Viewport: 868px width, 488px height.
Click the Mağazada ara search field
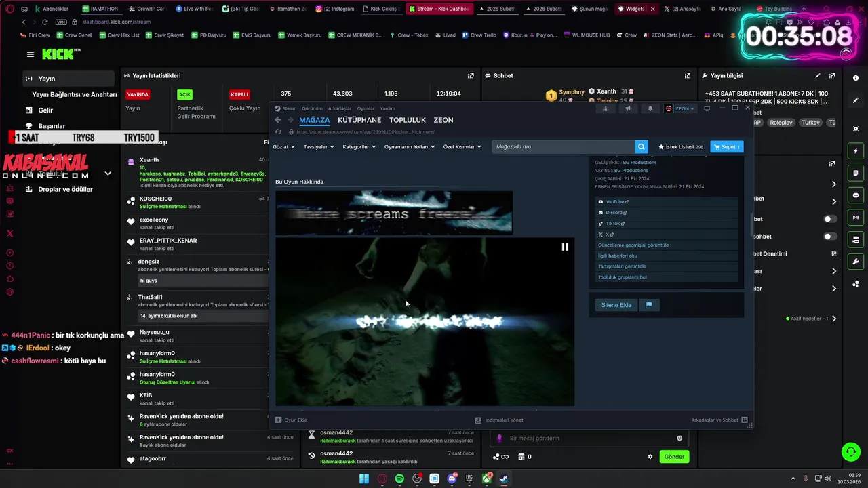(564, 146)
